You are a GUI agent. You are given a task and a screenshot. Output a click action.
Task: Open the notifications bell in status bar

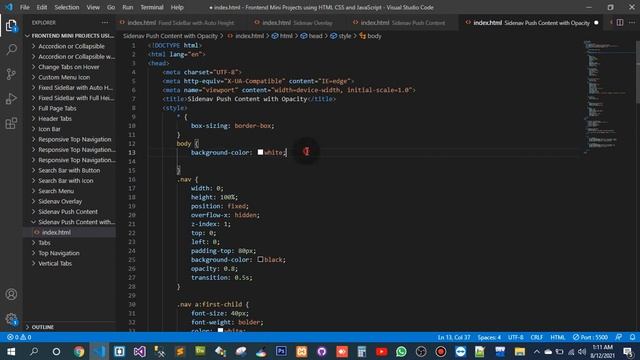click(632, 337)
